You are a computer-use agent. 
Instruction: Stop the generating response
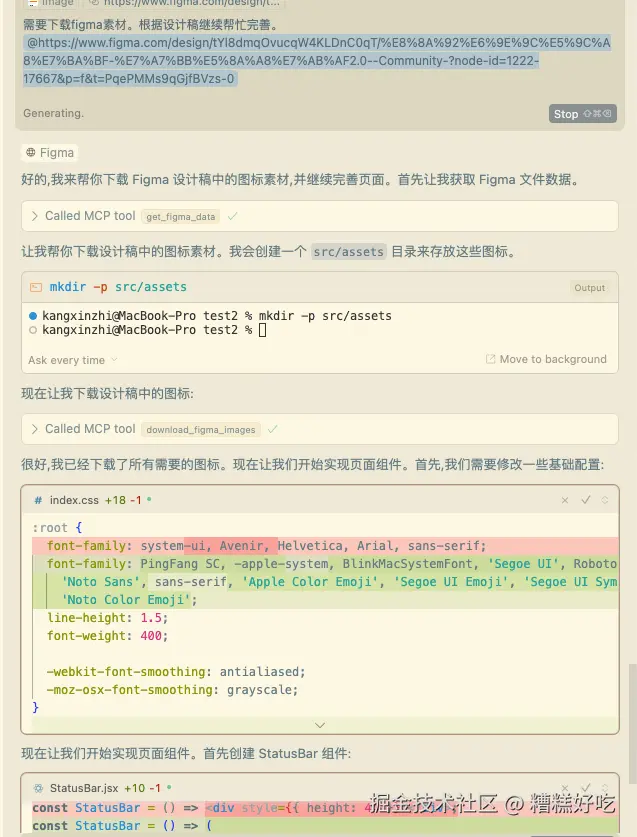pyautogui.click(x=583, y=114)
